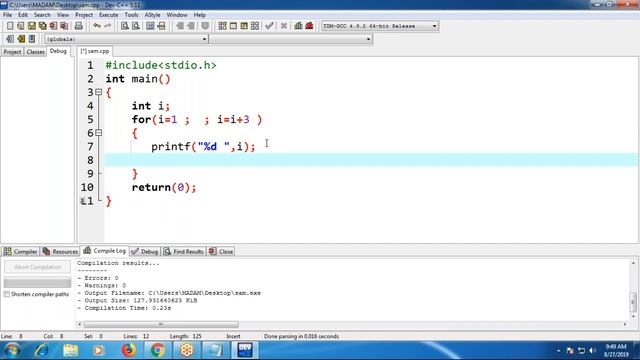640x360 pixels.
Task: Open the View menu
Action: point(62,15)
